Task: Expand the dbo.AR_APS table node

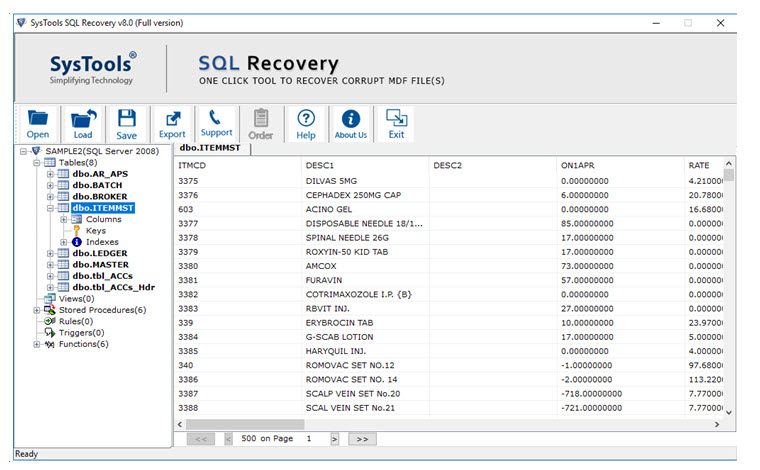Action: click(50, 174)
